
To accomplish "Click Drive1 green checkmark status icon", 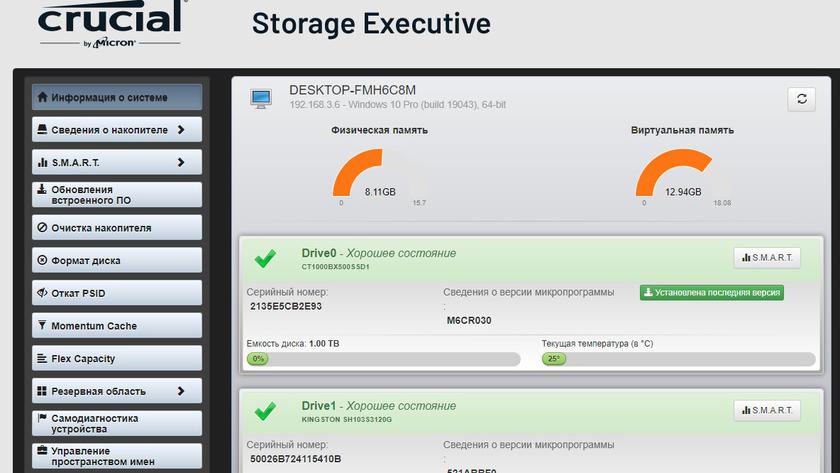I will [265, 412].
